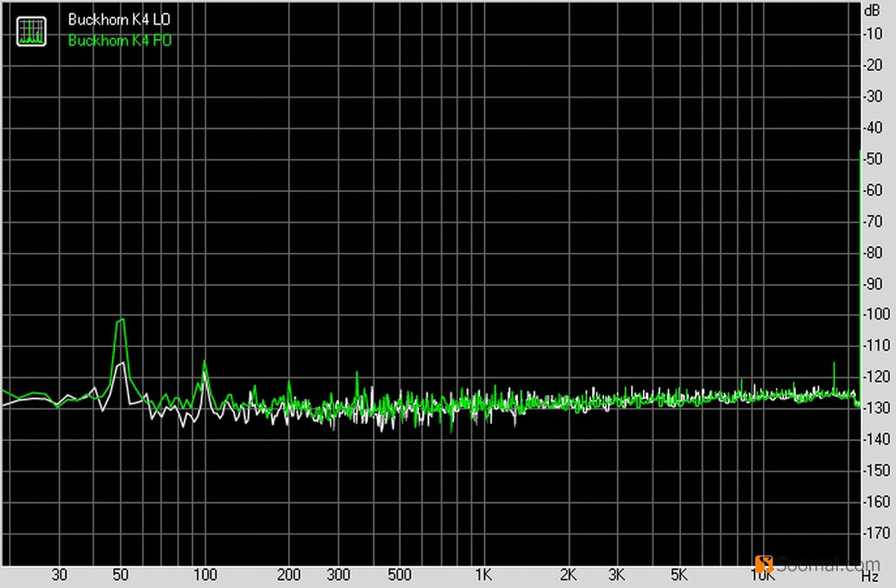Select the Buckhorn K4 PO legend entry
896x588 pixels.
click(119, 41)
